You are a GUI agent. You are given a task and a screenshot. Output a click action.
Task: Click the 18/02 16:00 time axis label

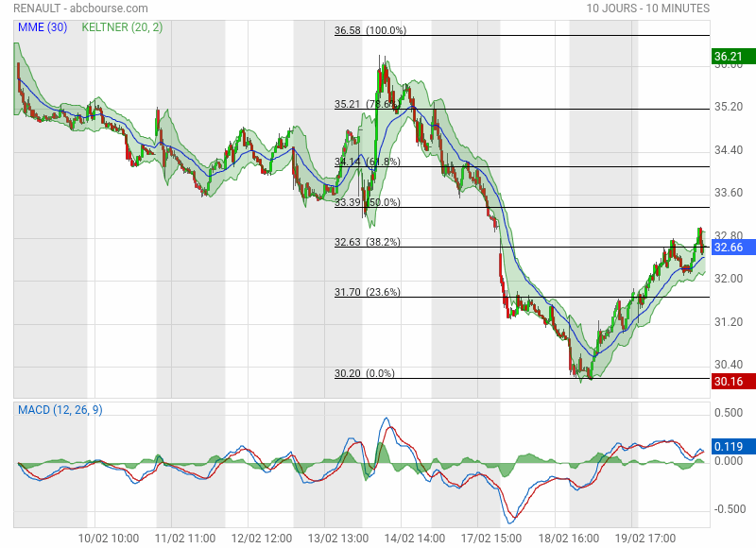(x=569, y=538)
